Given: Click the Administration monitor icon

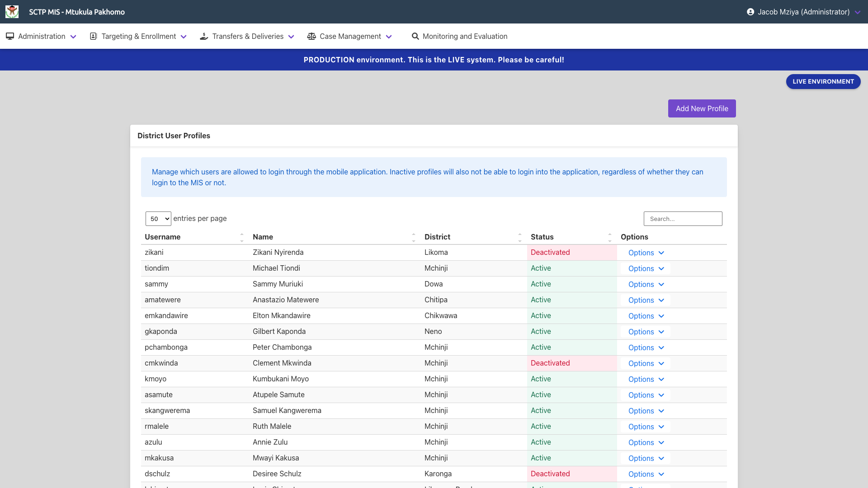Looking at the screenshot, I should (x=10, y=36).
